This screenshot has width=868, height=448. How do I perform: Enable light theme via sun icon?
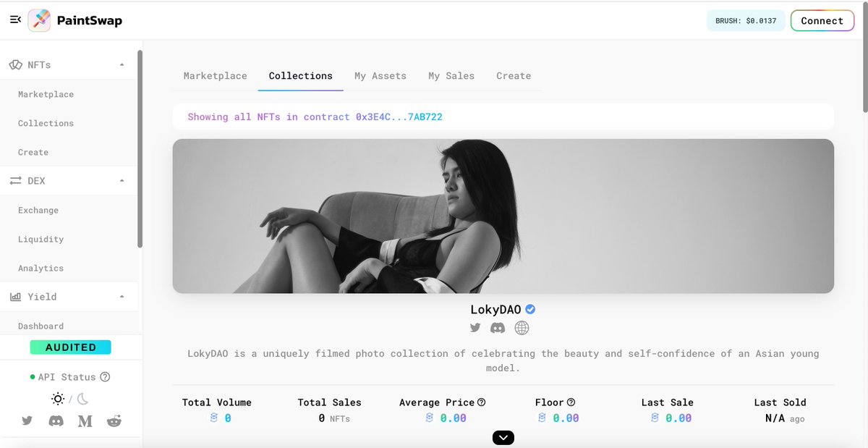[x=57, y=399]
